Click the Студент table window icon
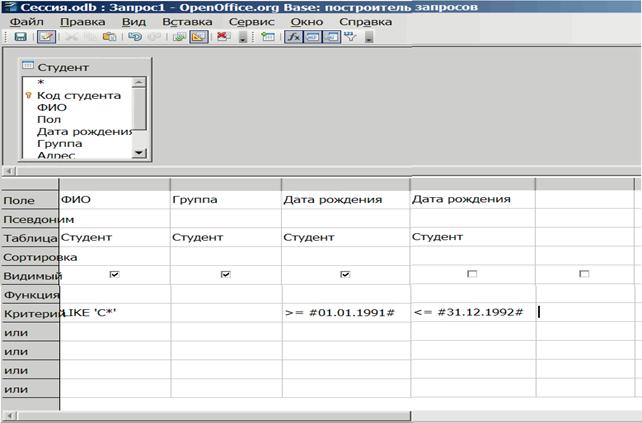The image size is (642, 423). click(28, 65)
